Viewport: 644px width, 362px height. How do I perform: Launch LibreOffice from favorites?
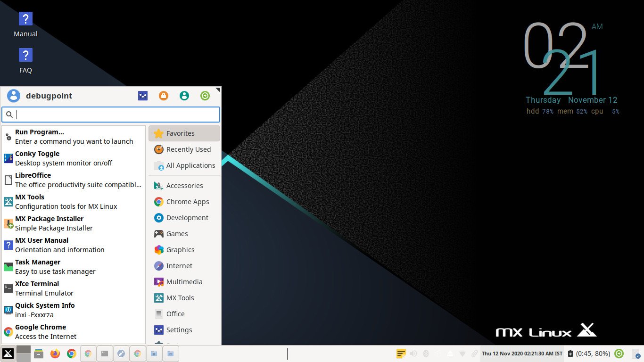click(x=74, y=180)
